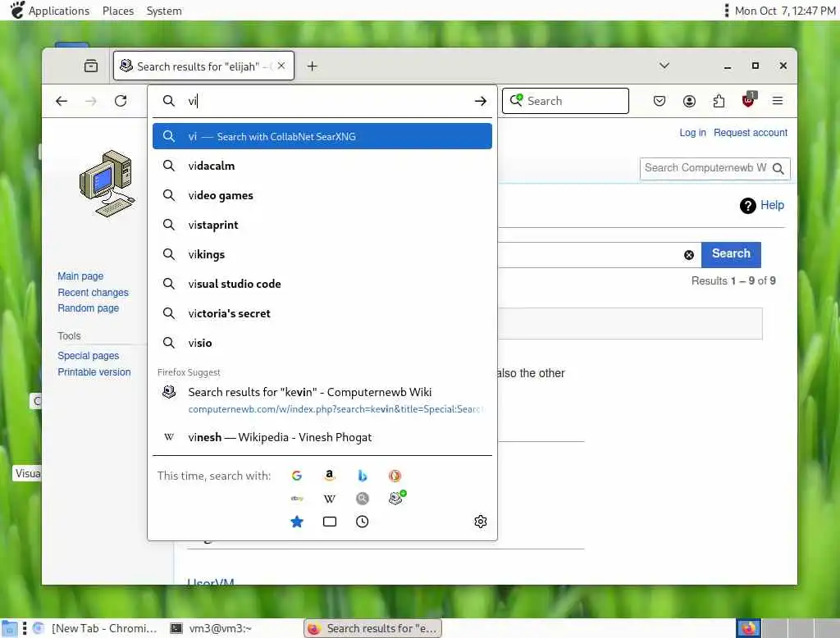Search this time with Amazon
The image size is (840, 638).
(x=330, y=476)
